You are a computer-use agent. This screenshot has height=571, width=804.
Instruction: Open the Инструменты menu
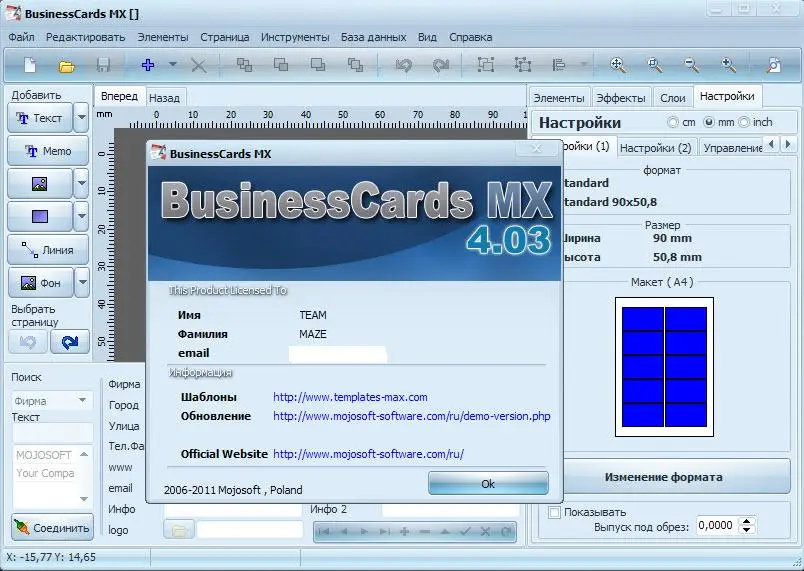pyautogui.click(x=295, y=37)
